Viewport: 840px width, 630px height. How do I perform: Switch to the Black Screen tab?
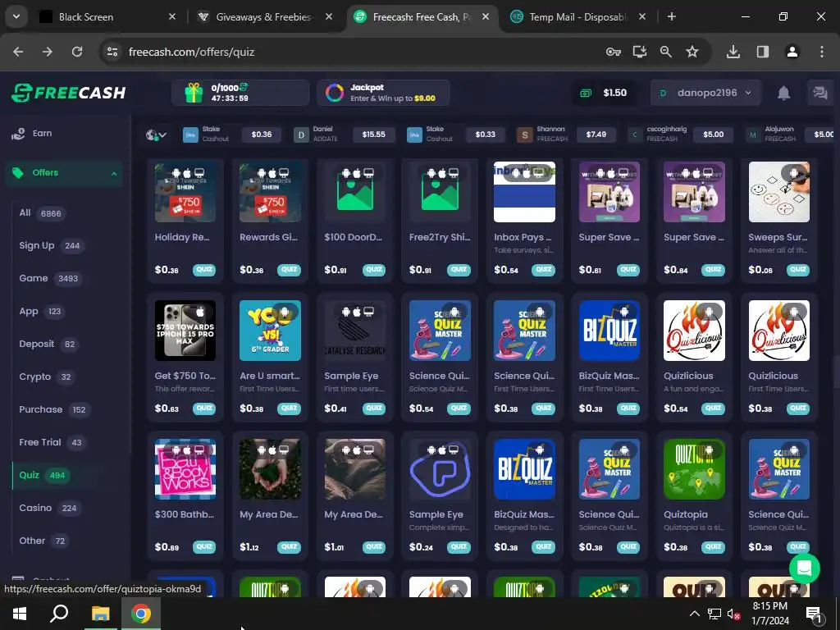[x=107, y=17]
